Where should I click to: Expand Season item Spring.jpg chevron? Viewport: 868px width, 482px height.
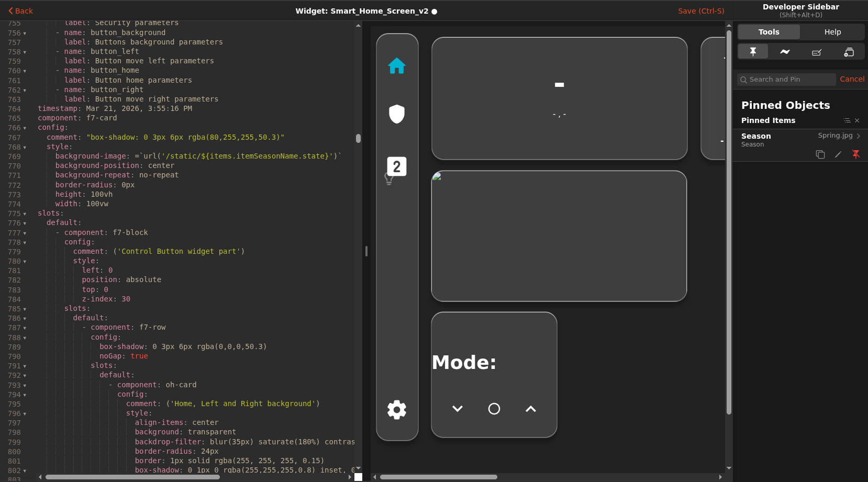point(859,136)
